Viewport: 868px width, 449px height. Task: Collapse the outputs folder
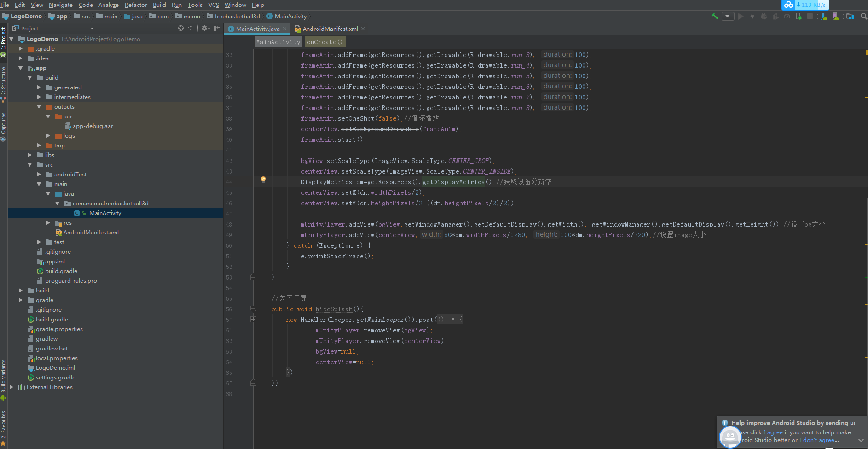tap(40, 106)
